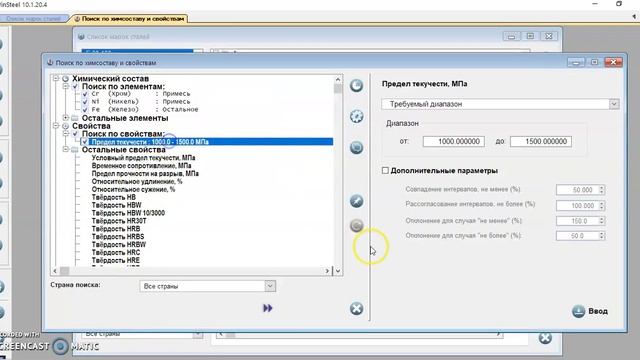Select Относительное удлинение, %
The width and height of the screenshot is (640, 360).
pyautogui.click(x=137, y=182)
